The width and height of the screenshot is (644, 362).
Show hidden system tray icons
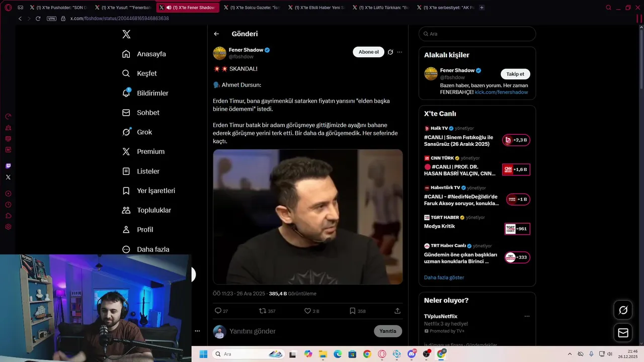coord(570,354)
